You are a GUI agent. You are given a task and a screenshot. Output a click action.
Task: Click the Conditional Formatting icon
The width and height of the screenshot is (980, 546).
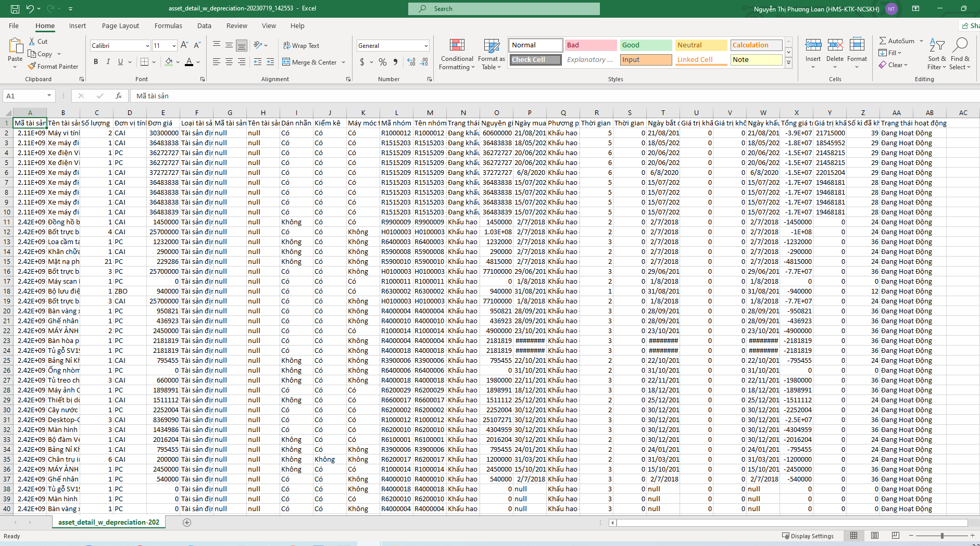[x=457, y=46]
